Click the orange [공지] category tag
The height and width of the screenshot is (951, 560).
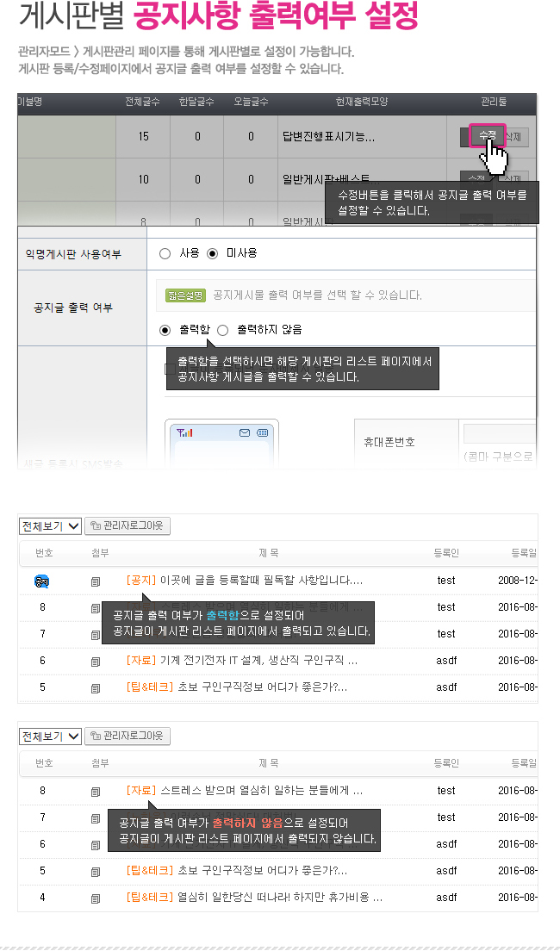[x=141, y=581]
